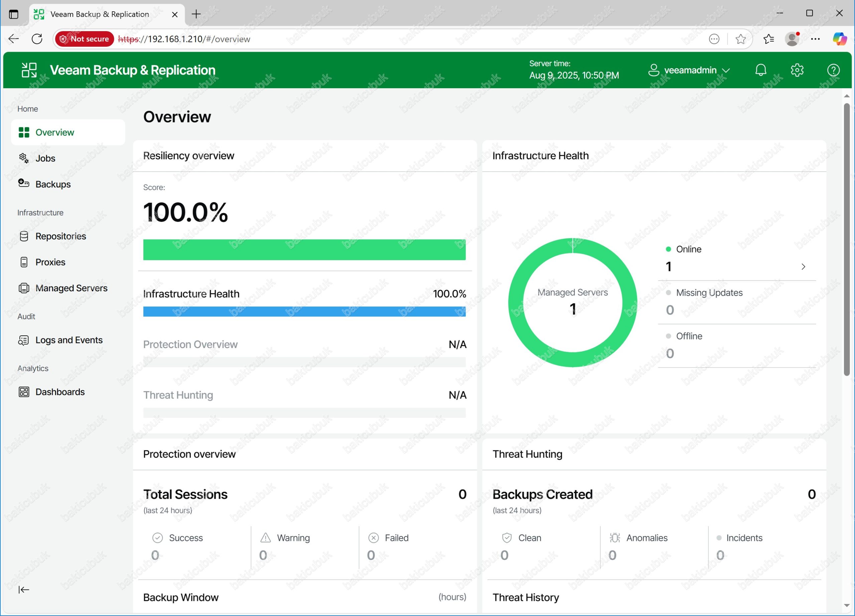The width and height of the screenshot is (855, 616).
Task: Open Repositories in the sidebar
Action: 68,236
